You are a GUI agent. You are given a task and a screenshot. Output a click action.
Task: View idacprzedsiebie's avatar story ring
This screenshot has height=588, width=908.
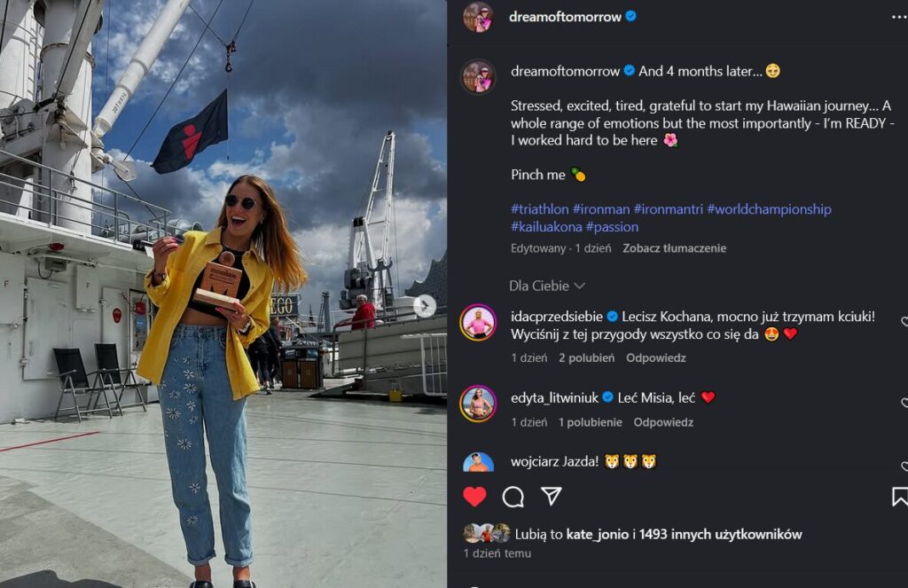click(x=478, y=322)
